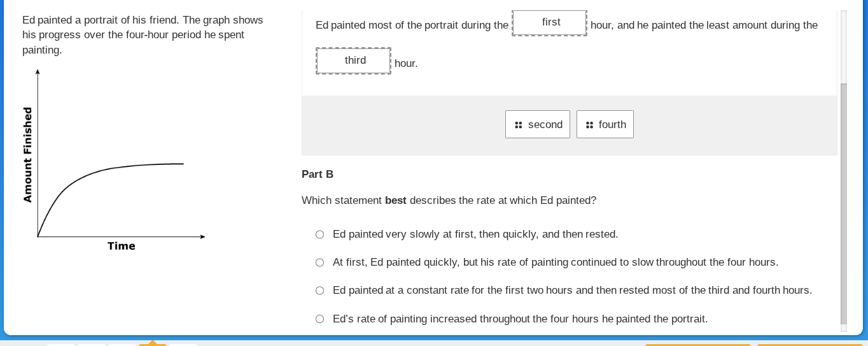Click the scroll-down arrow of the question panel
The width and height of the screenshot is (868, 346).
(x=844, y=328)
